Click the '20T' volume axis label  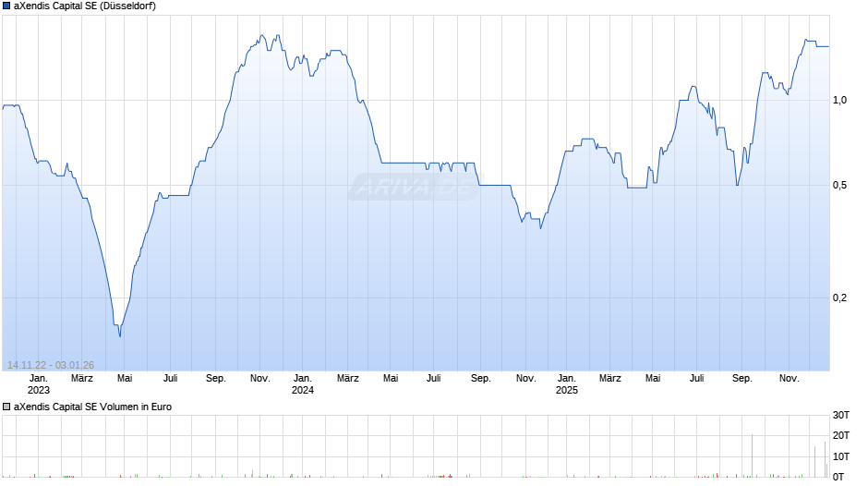[841, 435]
